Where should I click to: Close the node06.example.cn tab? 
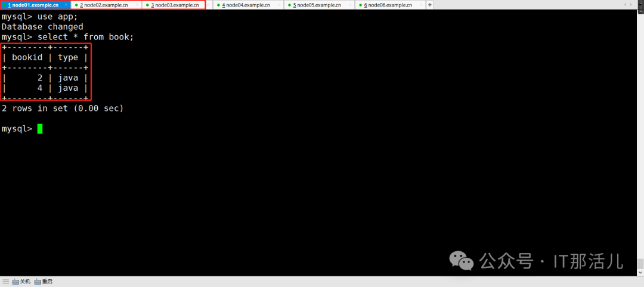click(422, 5)
